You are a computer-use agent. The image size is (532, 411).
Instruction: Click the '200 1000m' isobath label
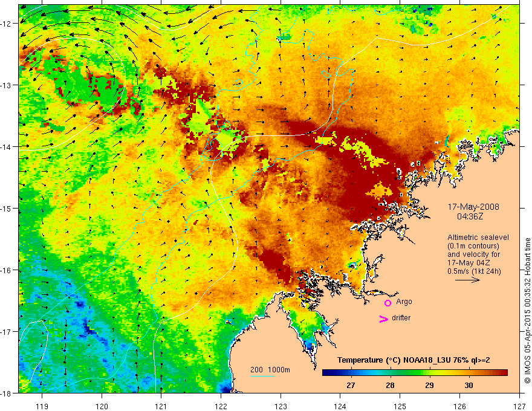coord(270,370)
